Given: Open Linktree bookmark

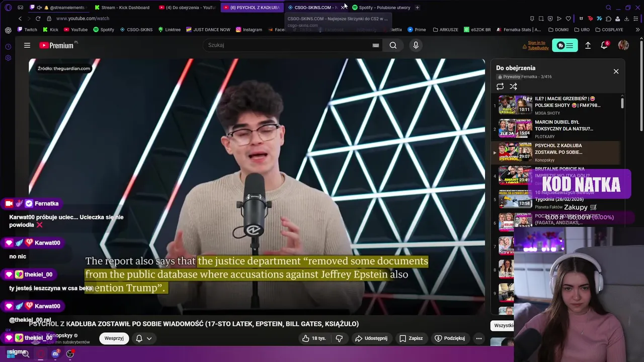Looking at the screenshot, I should 169,30.
